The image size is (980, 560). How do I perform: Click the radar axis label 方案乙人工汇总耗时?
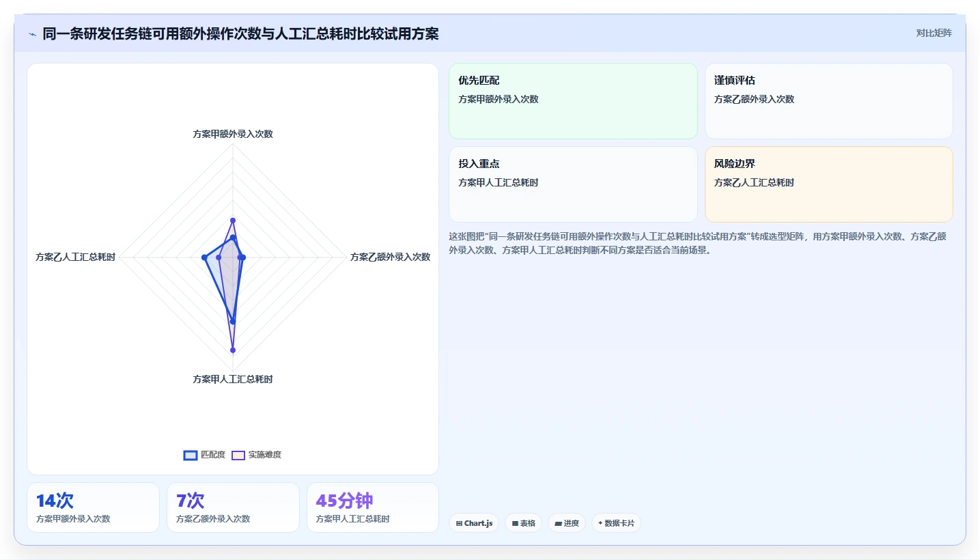click(x=76, y=257)
